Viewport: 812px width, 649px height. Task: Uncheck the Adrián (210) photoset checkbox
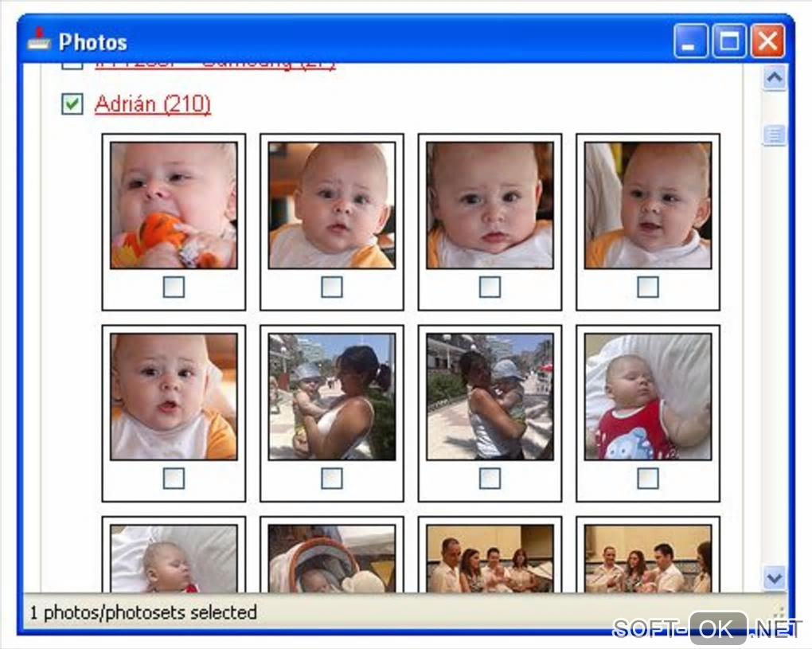click(72, 104)
